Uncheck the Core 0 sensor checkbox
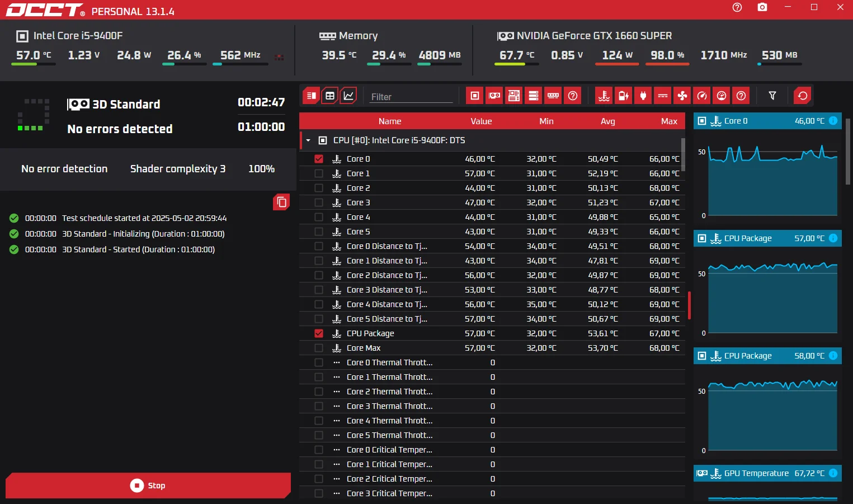The width and height of the screenshot is (853, 504). click(319, 159)
